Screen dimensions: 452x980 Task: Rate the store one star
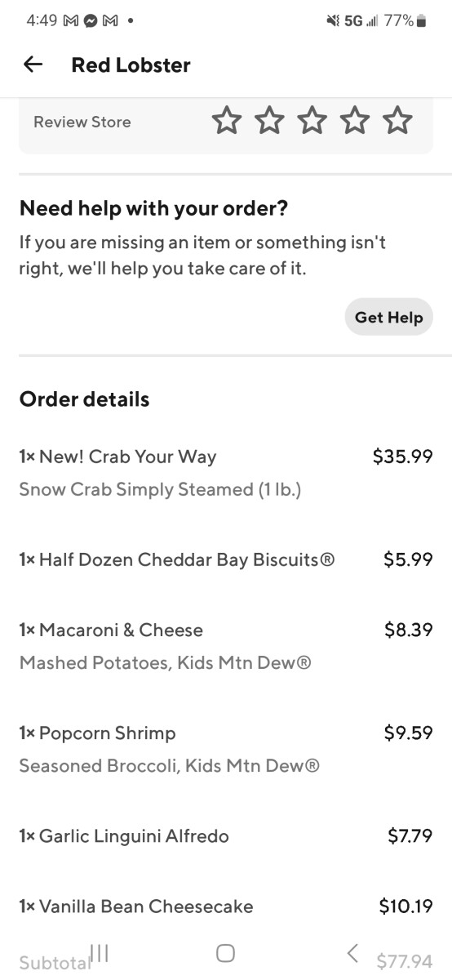[227, 121]
